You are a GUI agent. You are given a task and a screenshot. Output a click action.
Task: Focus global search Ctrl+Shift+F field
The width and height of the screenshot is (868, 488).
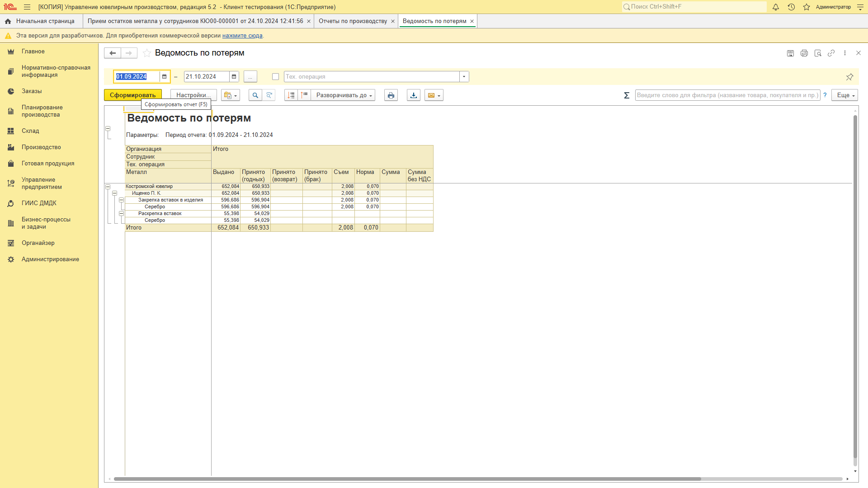tap(694, 7)
